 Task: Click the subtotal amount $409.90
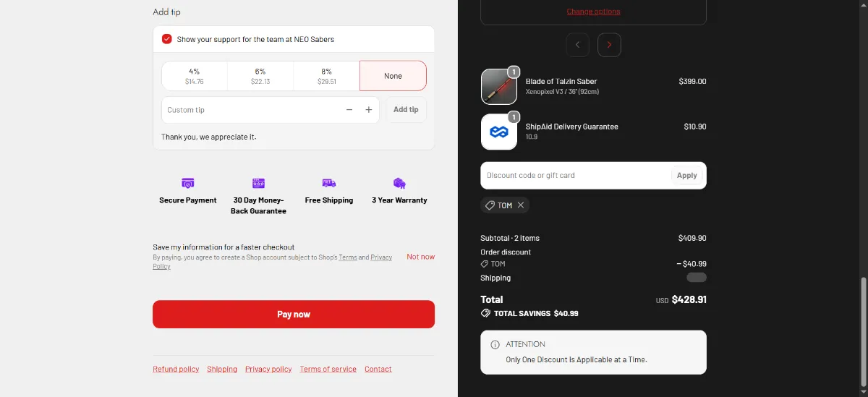coord(692,238)
